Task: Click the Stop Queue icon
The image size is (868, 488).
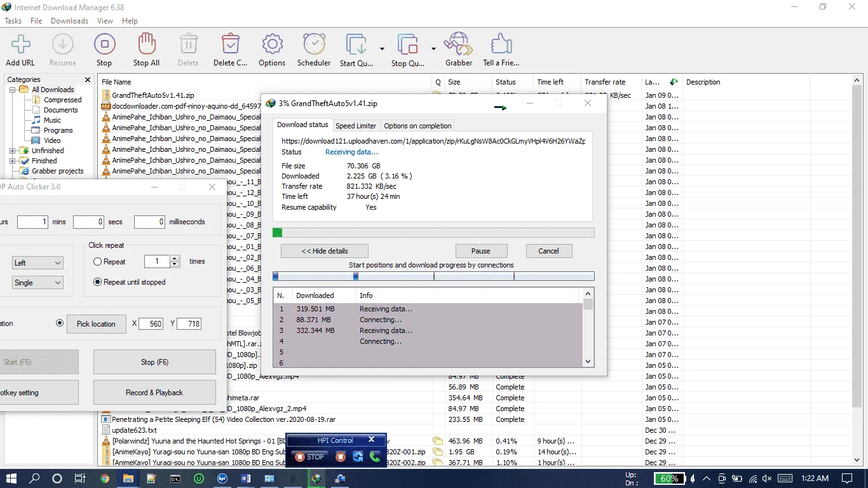Action: point(407,44)
